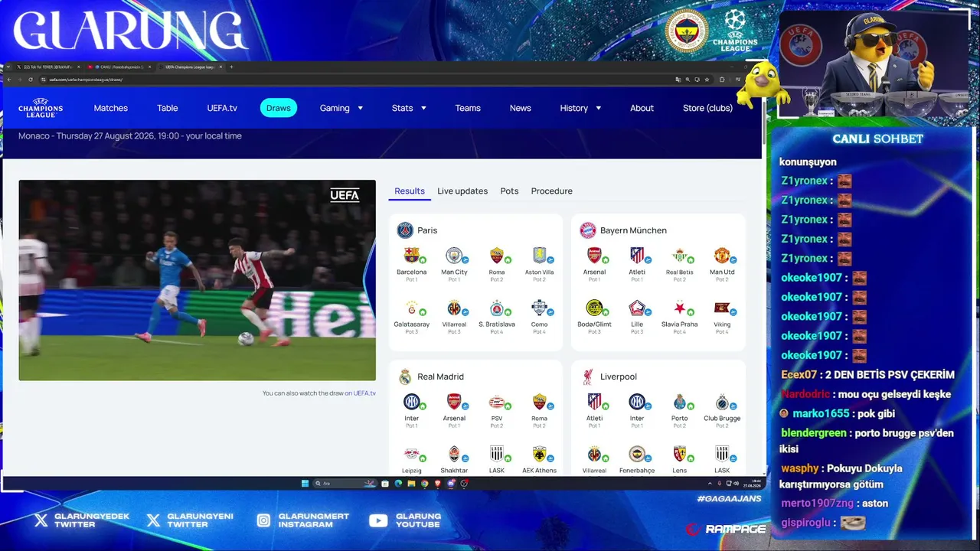Click the Paris Saint-Germain crest in card header
980x551 pixels.
coord(405,230)
